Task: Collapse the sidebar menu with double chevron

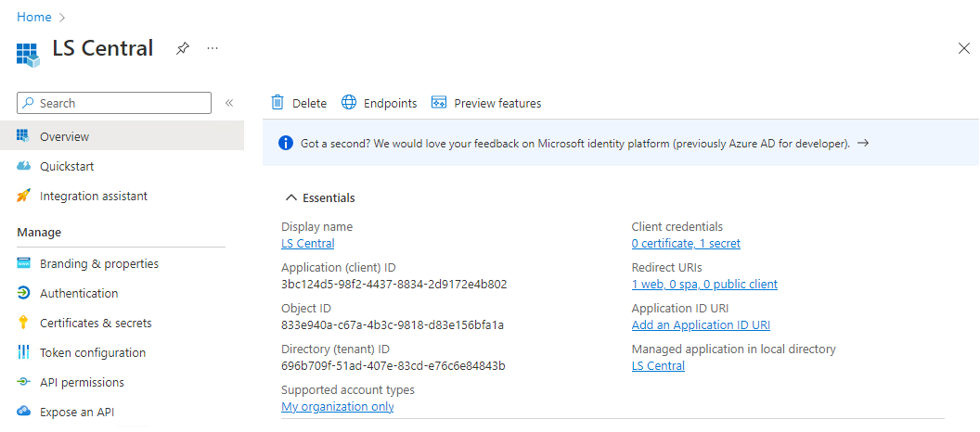Action: (229, 103)
